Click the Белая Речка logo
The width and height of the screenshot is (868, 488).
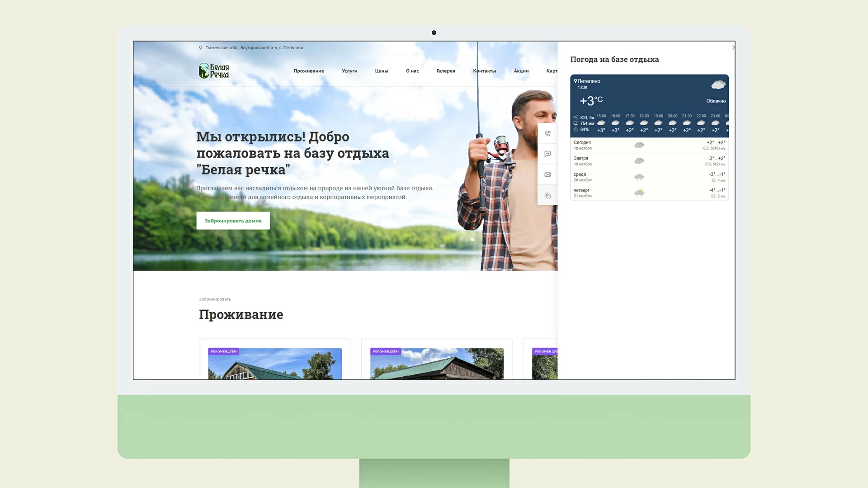[x=214, y=71]
